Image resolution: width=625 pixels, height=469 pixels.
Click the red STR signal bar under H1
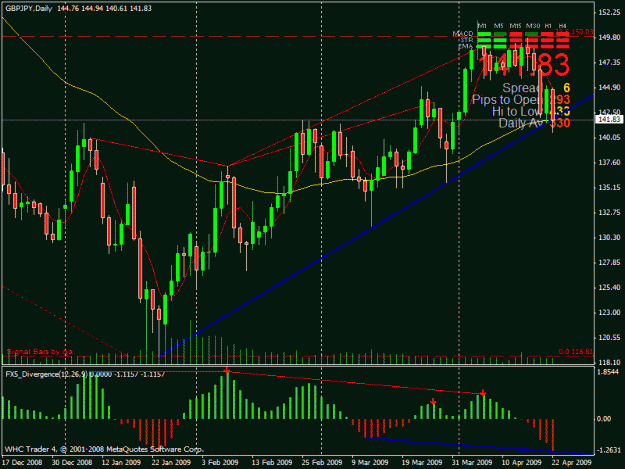click(x=547, y=40)
